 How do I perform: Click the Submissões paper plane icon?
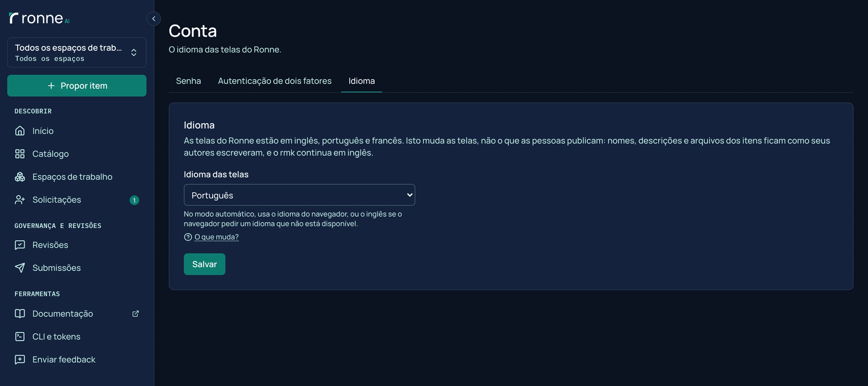pyautogui.click(x=20, y=268)
